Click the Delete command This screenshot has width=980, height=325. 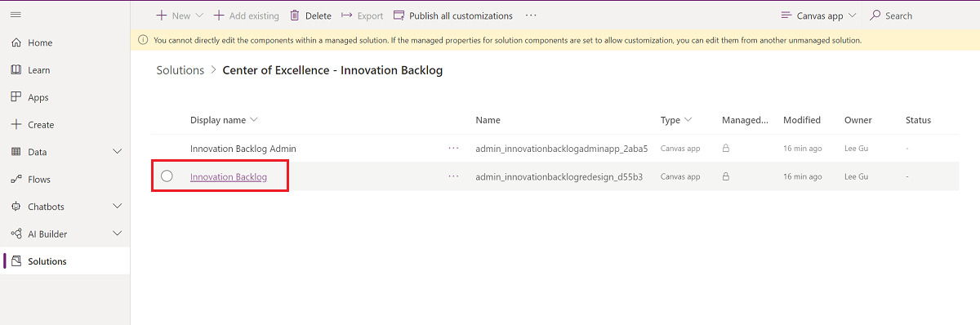point(310,16)
